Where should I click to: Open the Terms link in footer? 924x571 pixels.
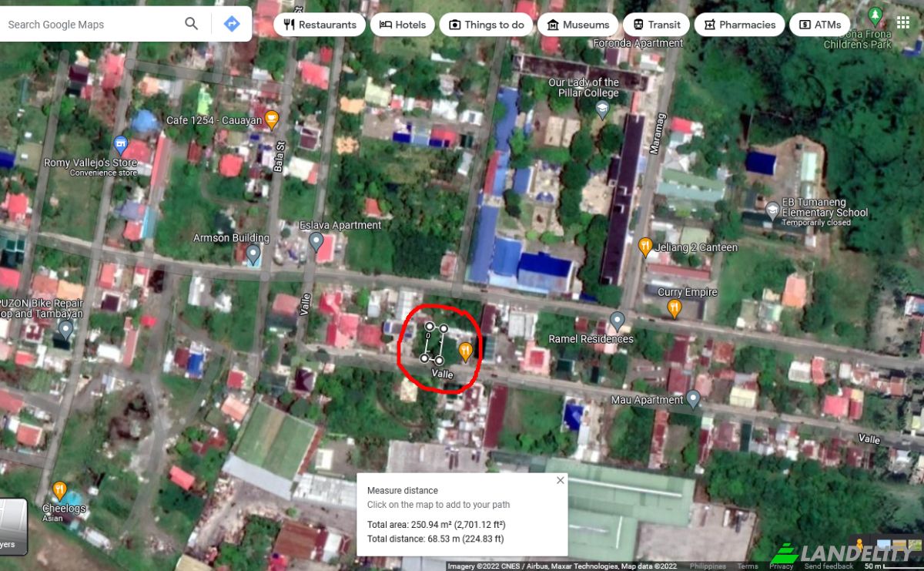(747, 566)
